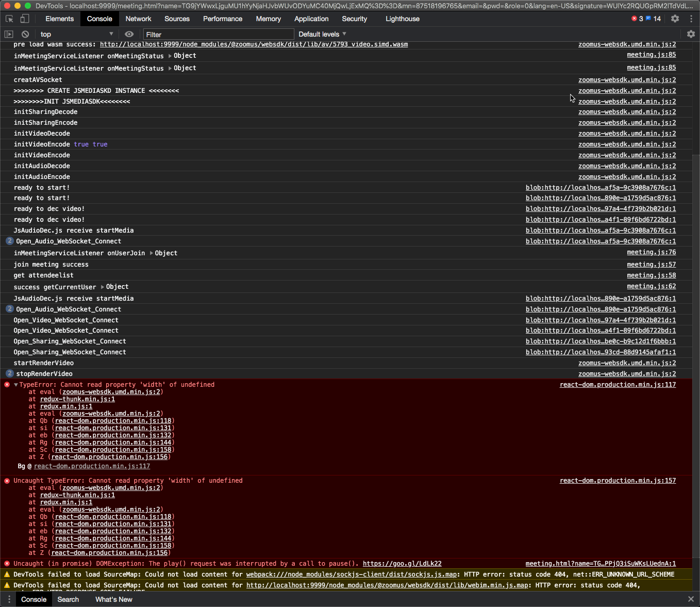Open blob link ending be0c-b9c12d1f6bbb:1
Viewport: 700px width, 607px height.
click(601, 341)
